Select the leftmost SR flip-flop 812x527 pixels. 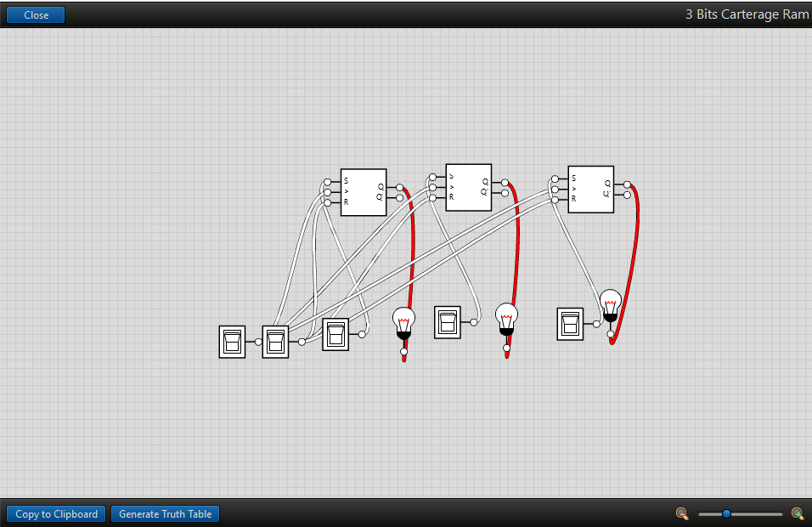pyautogui.click(x=364, y=192)
